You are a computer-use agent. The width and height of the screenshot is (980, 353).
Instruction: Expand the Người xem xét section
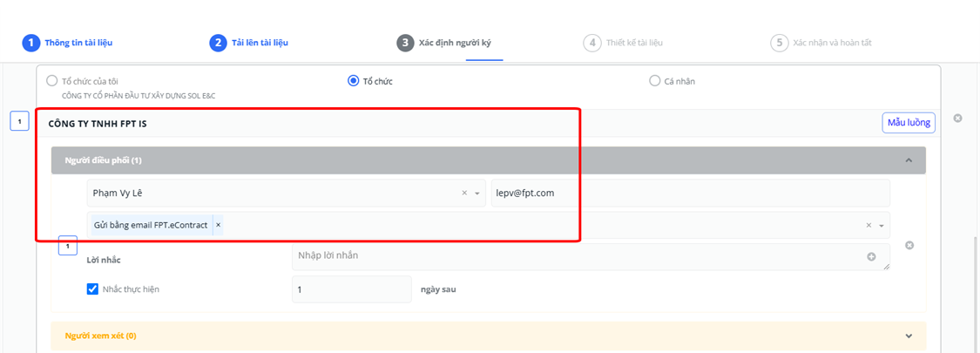(909, 336)
